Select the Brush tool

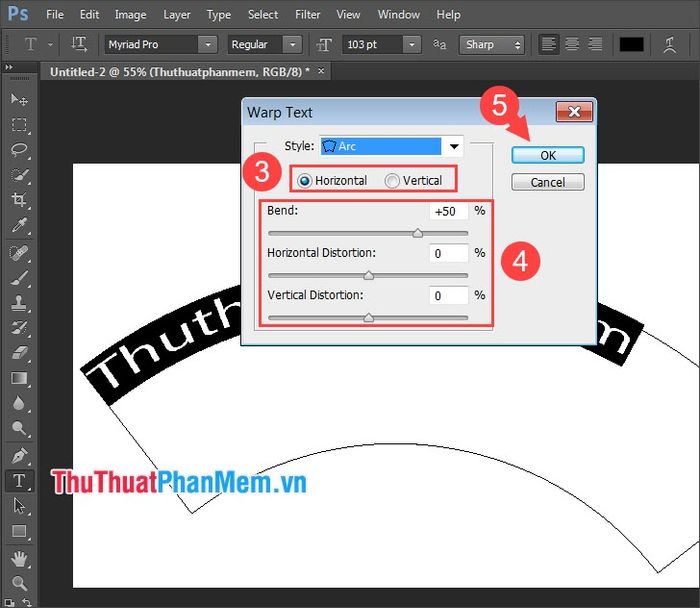[x=19, y=278]
